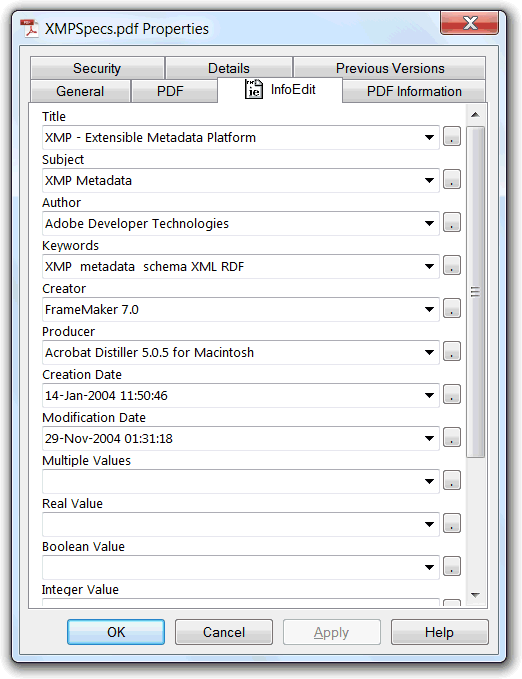Expand the Subject dropdown arrow
This screenshot has height=679, width=522.
point(429,181)
